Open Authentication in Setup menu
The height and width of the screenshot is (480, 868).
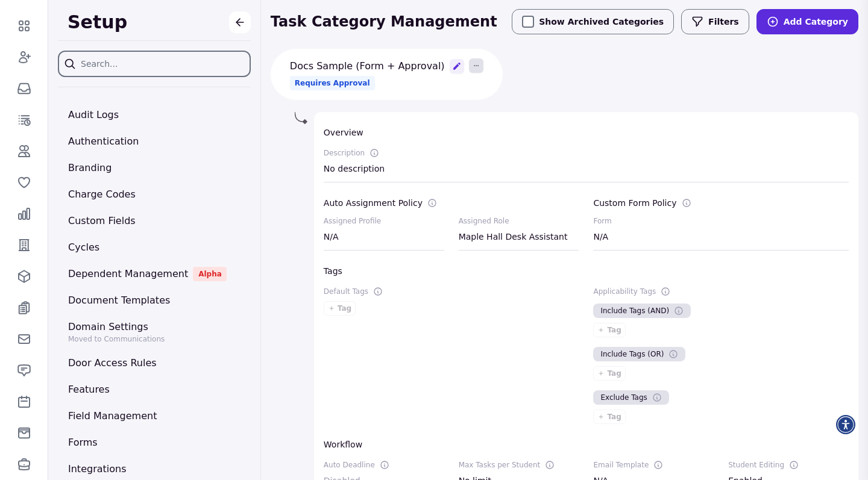pos(103,141)
